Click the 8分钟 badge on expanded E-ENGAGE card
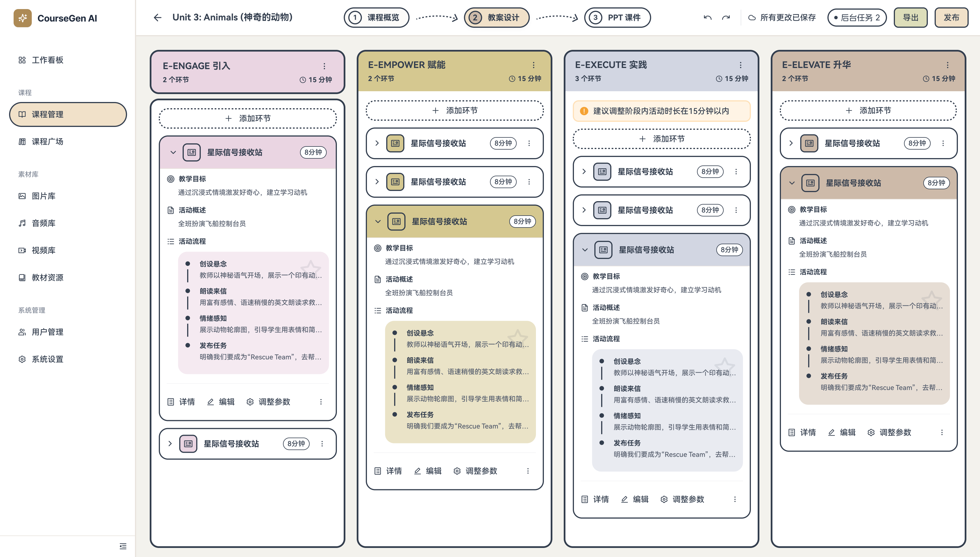This screenshot has width=980, height=557. tap(313, 152)
